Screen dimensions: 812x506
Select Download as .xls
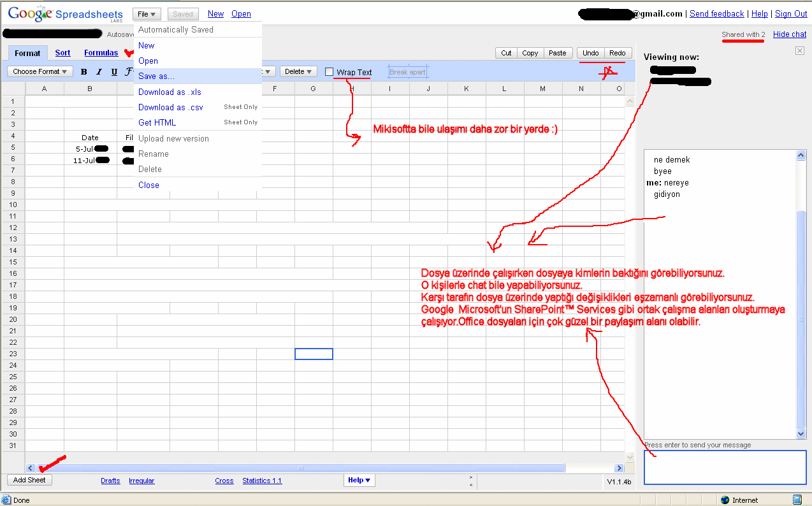click(170, 92)
